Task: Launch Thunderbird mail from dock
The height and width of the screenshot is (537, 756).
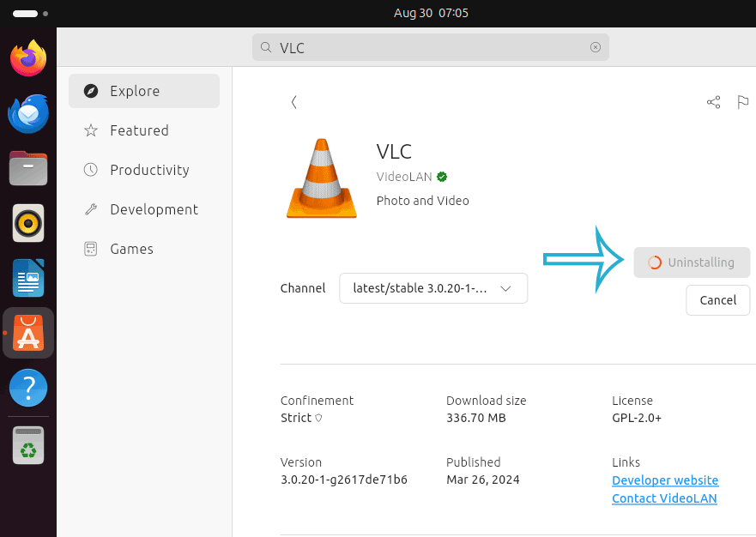Action: click(28, 114)
